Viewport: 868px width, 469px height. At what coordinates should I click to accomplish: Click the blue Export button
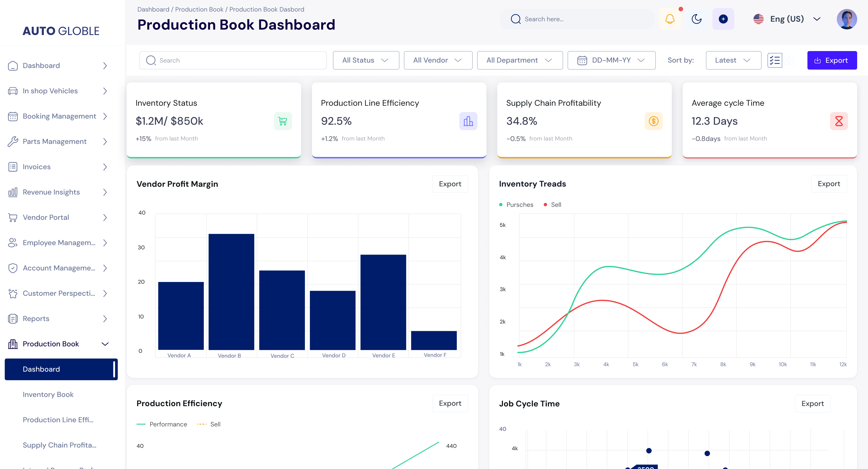(x=832, y=60)
